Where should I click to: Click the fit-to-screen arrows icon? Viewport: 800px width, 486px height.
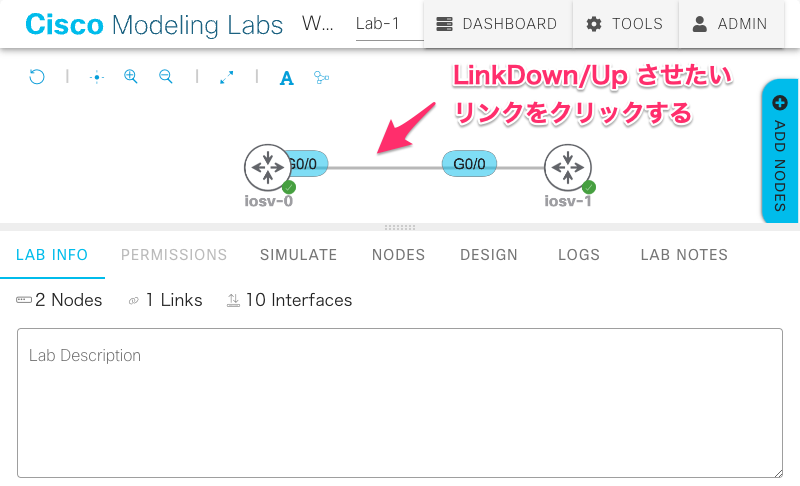point(227,78)
